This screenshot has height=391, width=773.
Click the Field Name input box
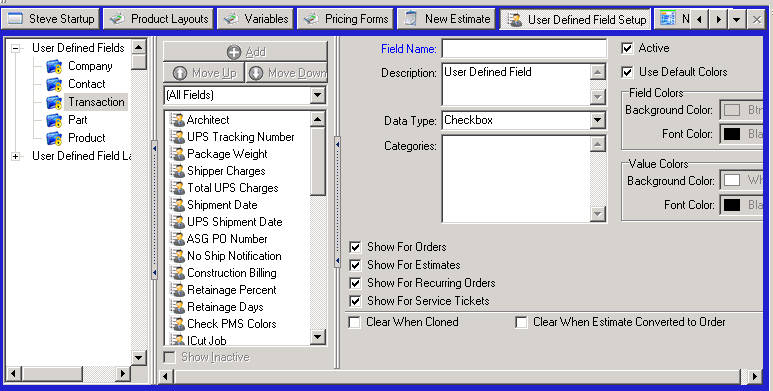[524, 49]
